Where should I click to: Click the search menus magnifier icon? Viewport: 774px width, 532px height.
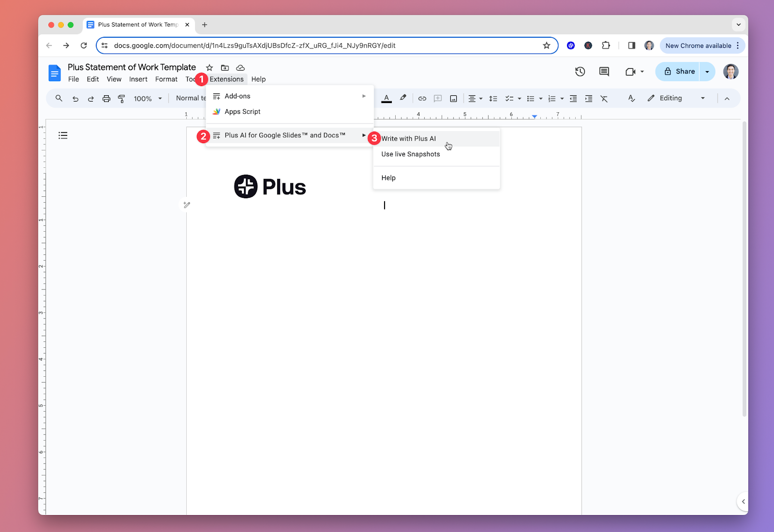coord(59,98)
